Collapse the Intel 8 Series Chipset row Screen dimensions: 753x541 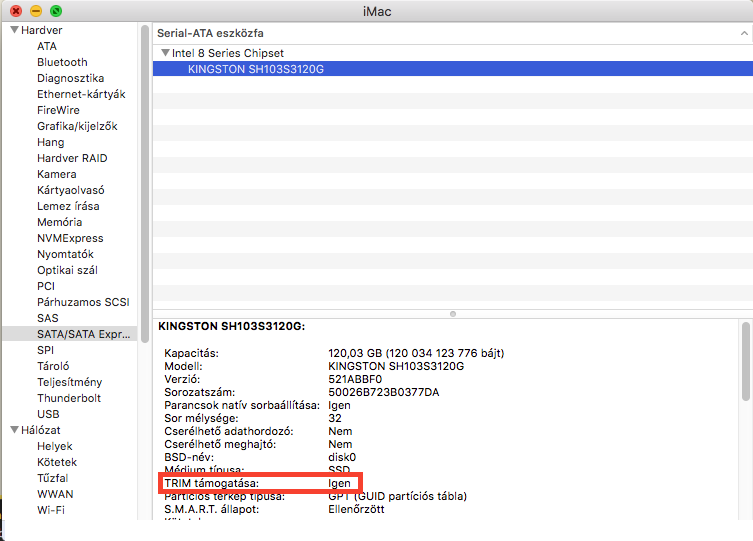[x=165, y=53]
